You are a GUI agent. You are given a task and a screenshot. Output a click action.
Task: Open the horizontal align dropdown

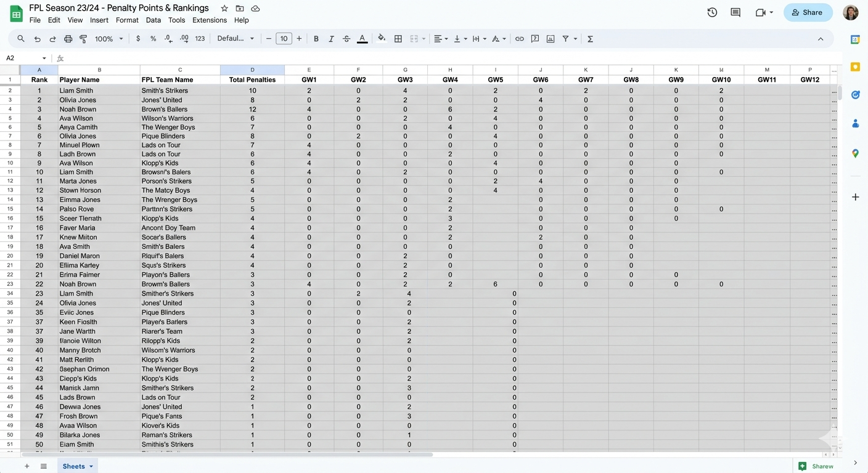click(x=441, y=39)
